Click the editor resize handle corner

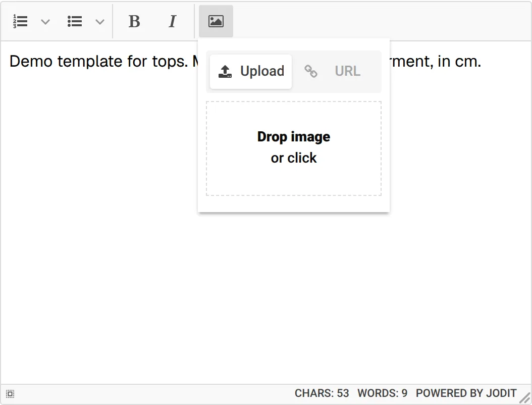pyautogui.click(x=525, y=398)
